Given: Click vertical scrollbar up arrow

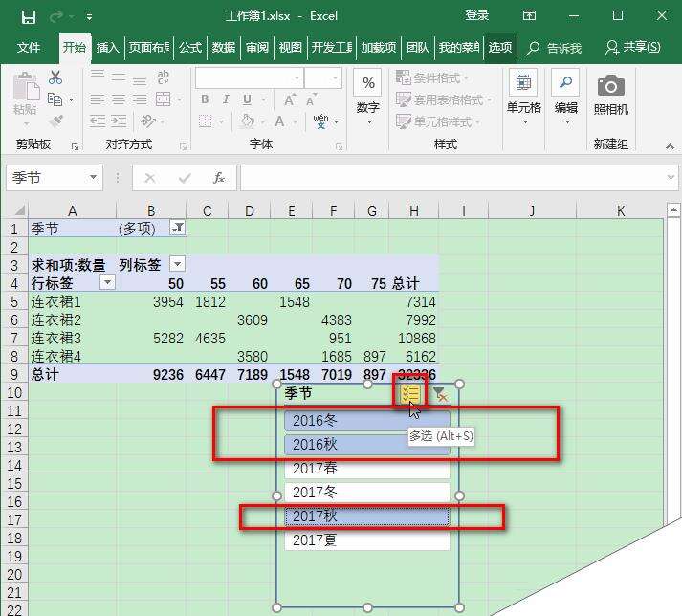Looking at the screenshot, I should click(x=673, y=210).
